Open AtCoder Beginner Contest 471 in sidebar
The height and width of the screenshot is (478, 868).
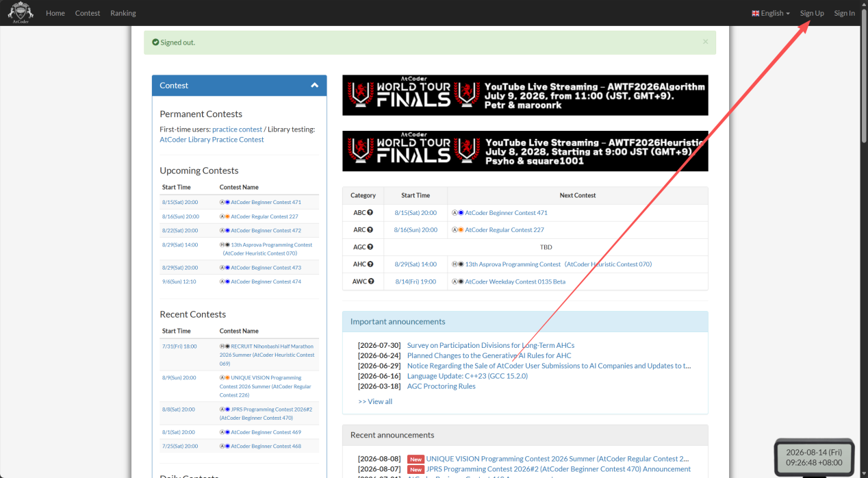coord(266,202)
